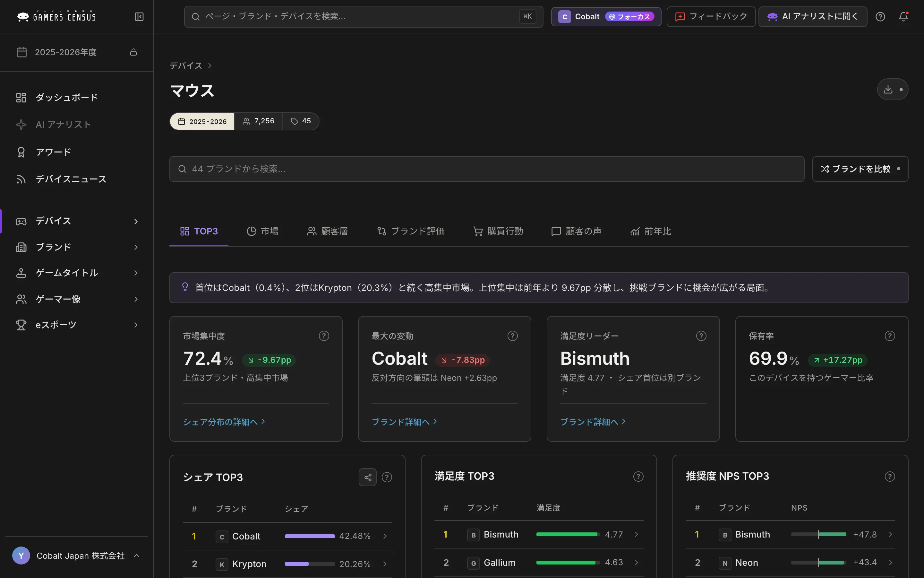Viewport: 924px width, 578px height.
Task: Click AI アナリストに聞く button
Action: point(812,16)
